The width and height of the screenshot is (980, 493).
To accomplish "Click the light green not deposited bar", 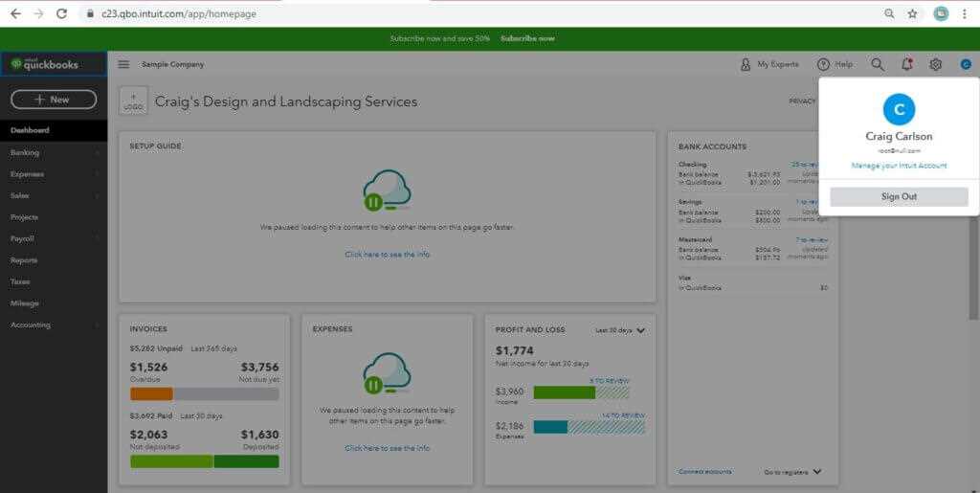I will point(171,461).
